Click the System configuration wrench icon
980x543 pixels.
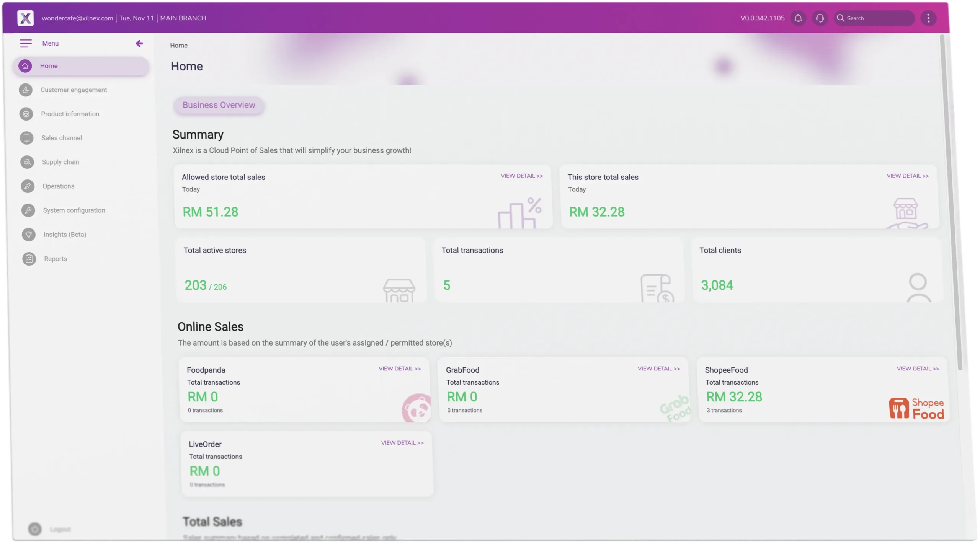click(x=28, y=210)
